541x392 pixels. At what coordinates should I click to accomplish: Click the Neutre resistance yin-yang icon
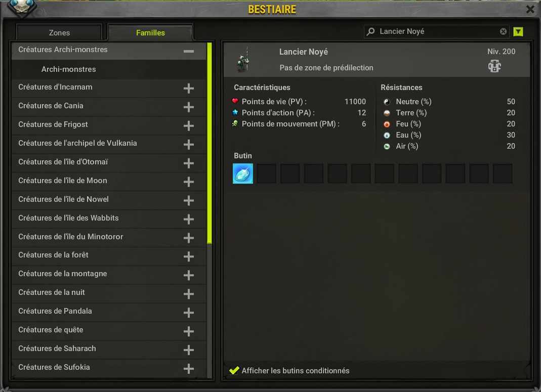(387, 102)
